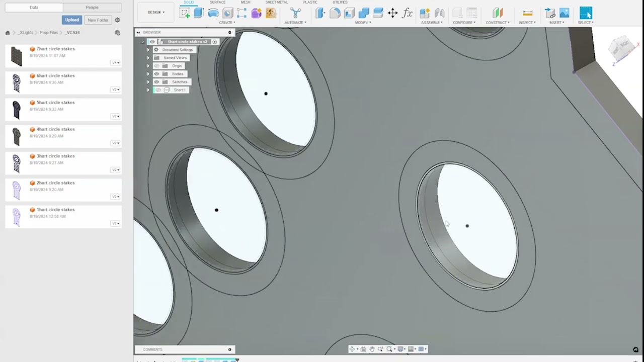Select the Fillet tool
Image resolution: width=644 pixels, height=362 pixels.
pyautogui.click(x=335, y=13)
